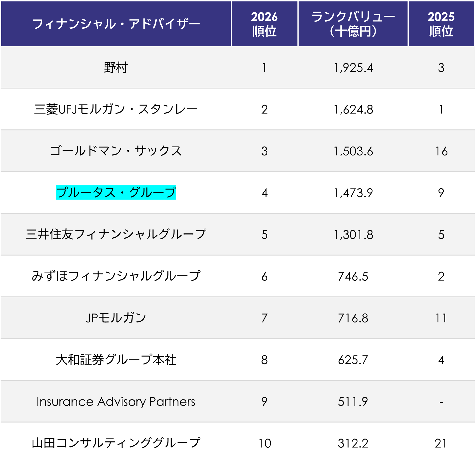Click the highlighted プルータス・グループ name
This screenshot has width=476, height=464.
[116, 192]
